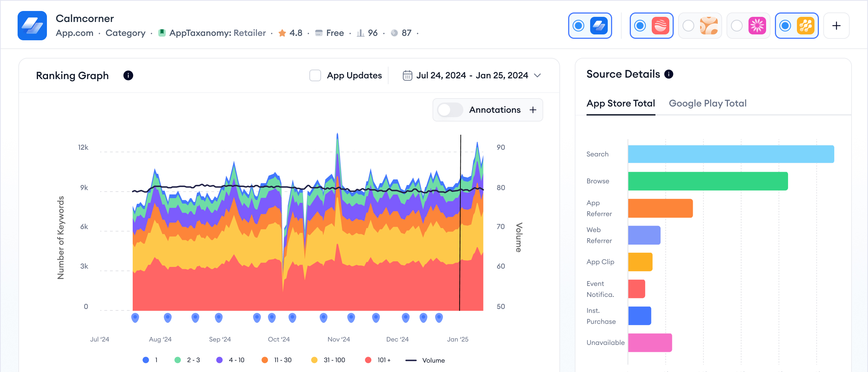Click the Unavailable pink bar
Viewport: 868px width, 372px height.
click(650, 343)
